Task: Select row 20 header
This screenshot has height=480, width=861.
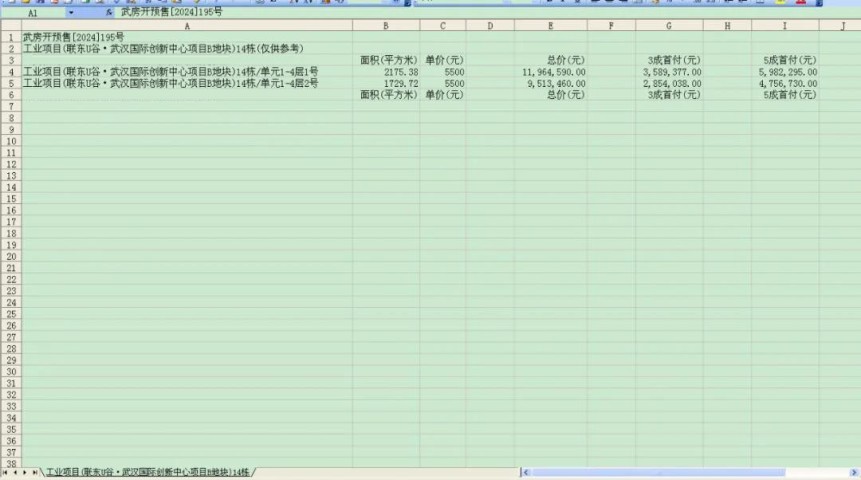Action: point(11,256)
